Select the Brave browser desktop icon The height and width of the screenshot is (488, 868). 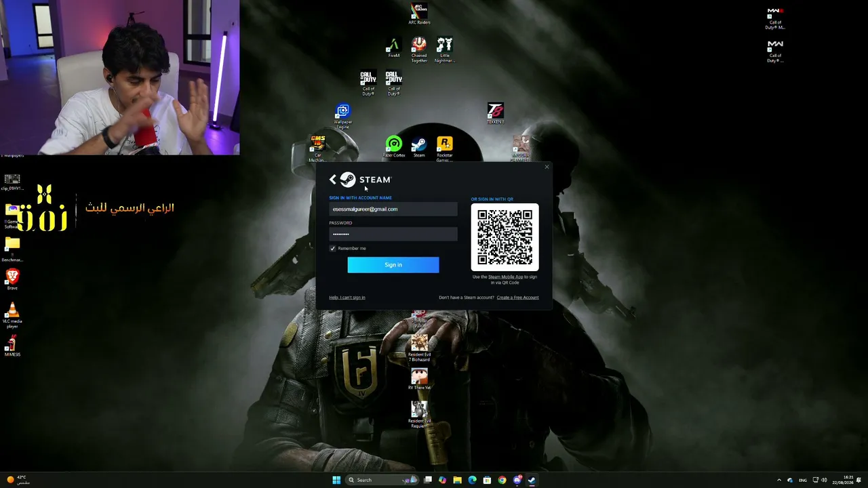click(x=12, y=279)
